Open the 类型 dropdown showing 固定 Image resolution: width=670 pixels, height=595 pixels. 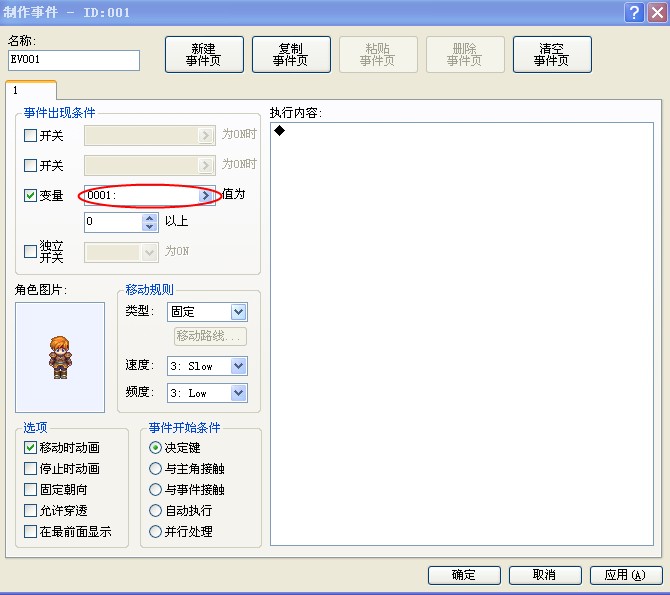coord(207,312)
